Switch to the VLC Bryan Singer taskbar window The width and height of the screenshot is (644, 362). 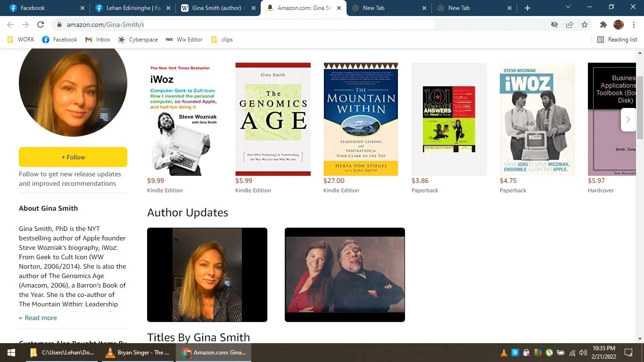click(x=137, y=353)
